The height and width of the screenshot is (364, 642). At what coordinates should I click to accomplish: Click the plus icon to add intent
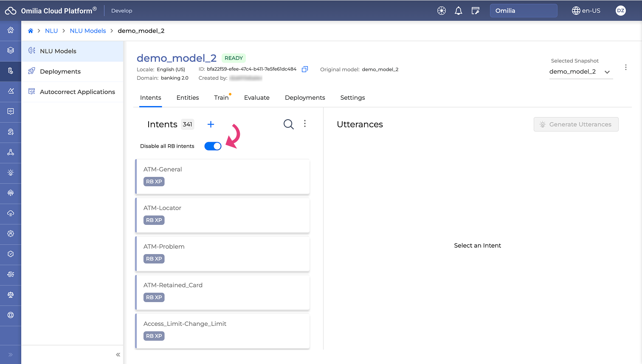(x=211, y=124)
